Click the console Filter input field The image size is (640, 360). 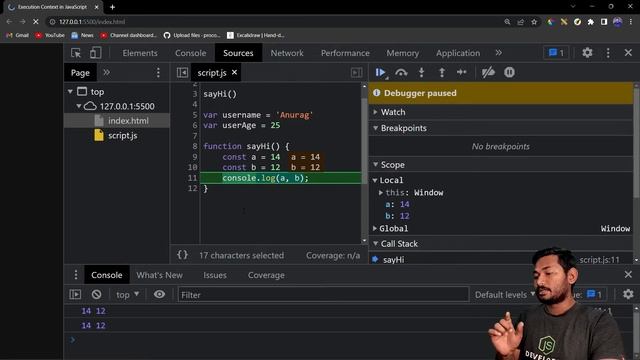click(x=323, y=295)
